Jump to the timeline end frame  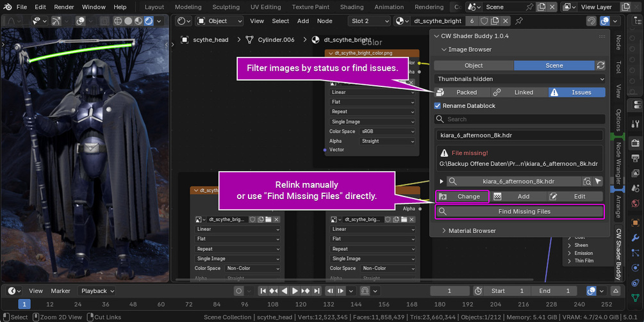pyautogui.click(x=317, y=291)
